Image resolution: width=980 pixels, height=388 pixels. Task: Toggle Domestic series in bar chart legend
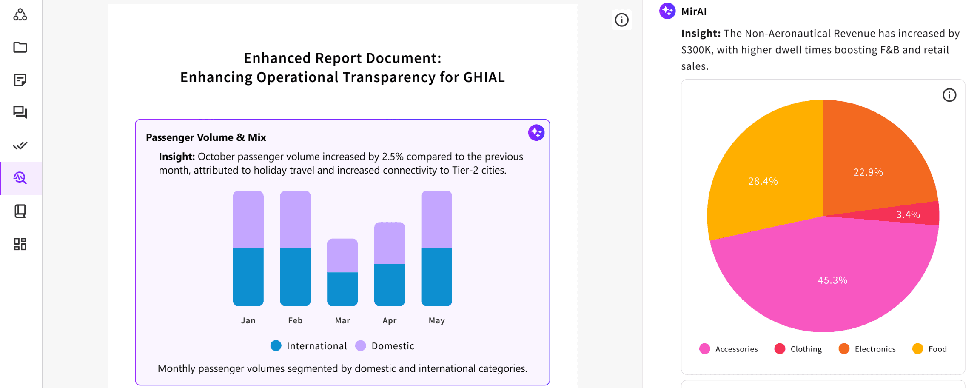(385, 346)
